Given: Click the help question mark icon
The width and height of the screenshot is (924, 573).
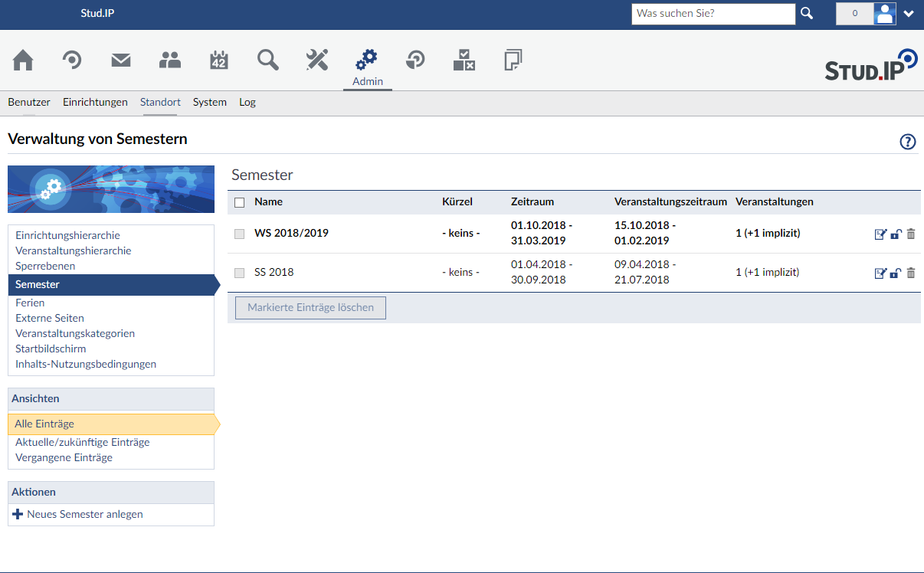Looking at the screenshot, I should (x=908, y=142).
